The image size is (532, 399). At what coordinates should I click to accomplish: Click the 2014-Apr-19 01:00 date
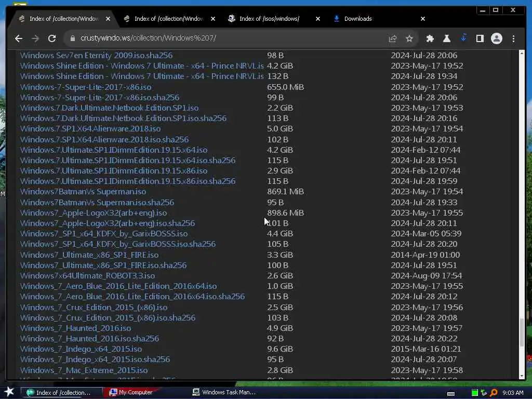[x=425, y=255]
